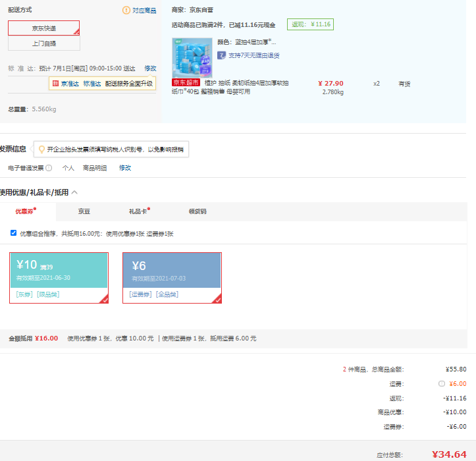Click the 标准达 link

coord(92,84)
